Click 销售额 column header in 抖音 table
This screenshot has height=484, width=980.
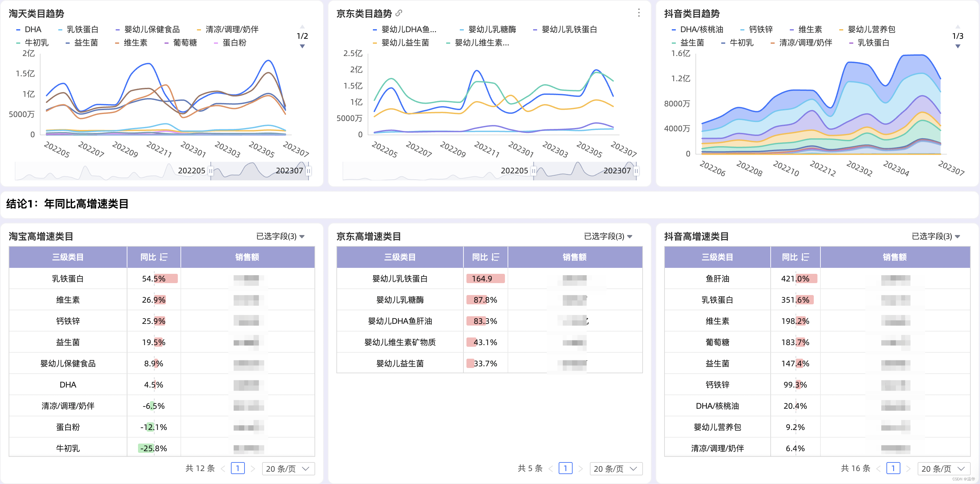[x=895, y=257]
